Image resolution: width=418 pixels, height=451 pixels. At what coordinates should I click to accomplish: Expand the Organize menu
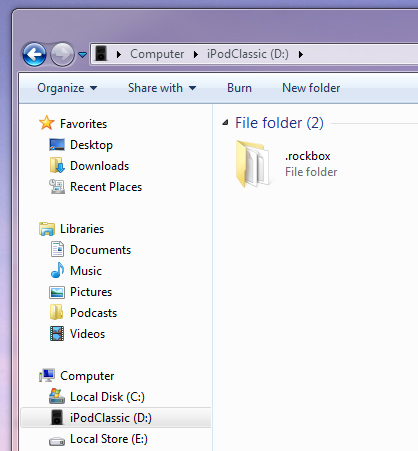coord(67,88)
